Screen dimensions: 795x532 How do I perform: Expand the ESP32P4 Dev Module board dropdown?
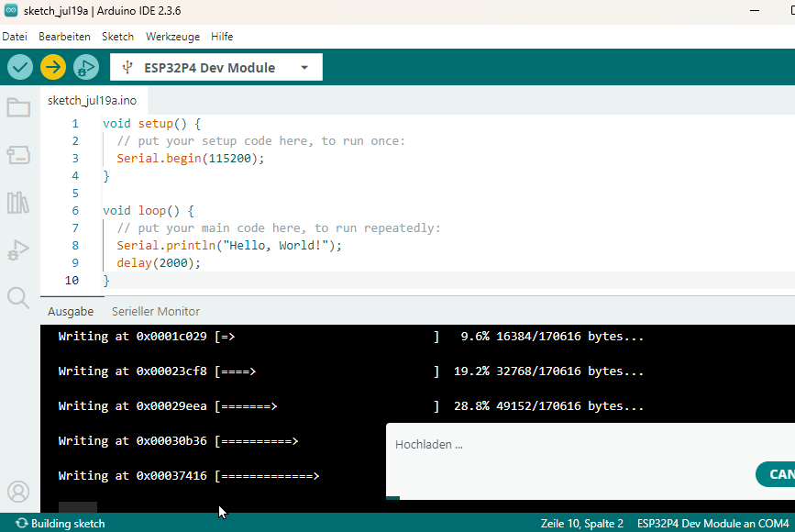(216, 68)
